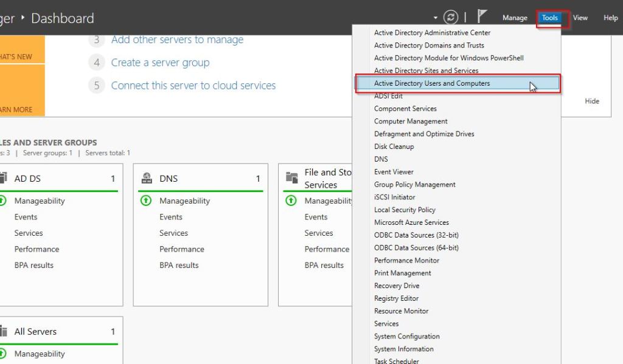Open File and Storage Services Events

(316, 217)
